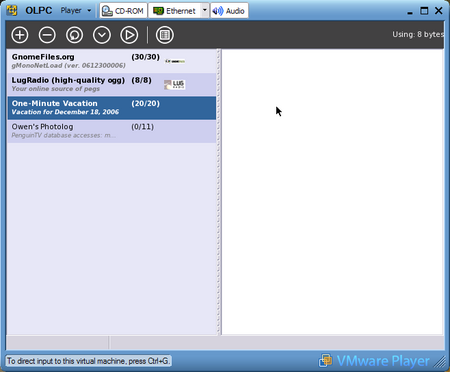This screenshot has height=372, width=450.
Task: Click the pane divider handle between panels
Action: (219, 192)
